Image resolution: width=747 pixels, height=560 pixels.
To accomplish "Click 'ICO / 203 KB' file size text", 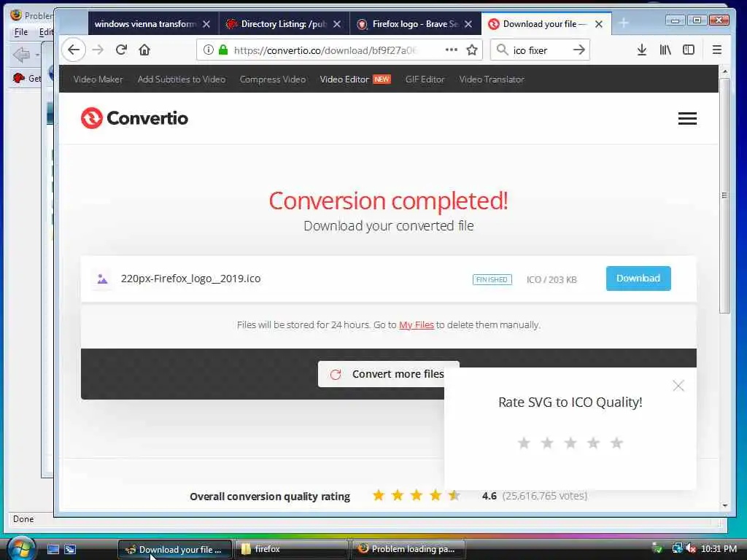I will click(551, 279).
